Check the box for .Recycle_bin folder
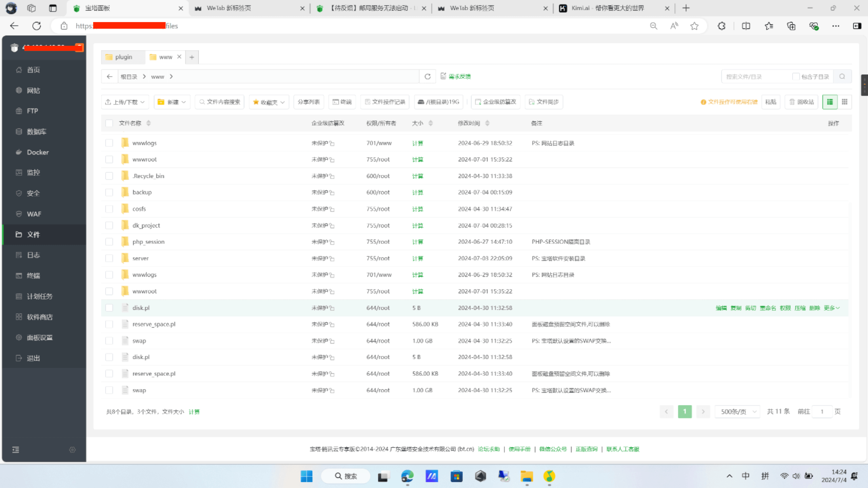Image resolution: width=868 pixels, height=488 pixels. (x=109, y=176)
